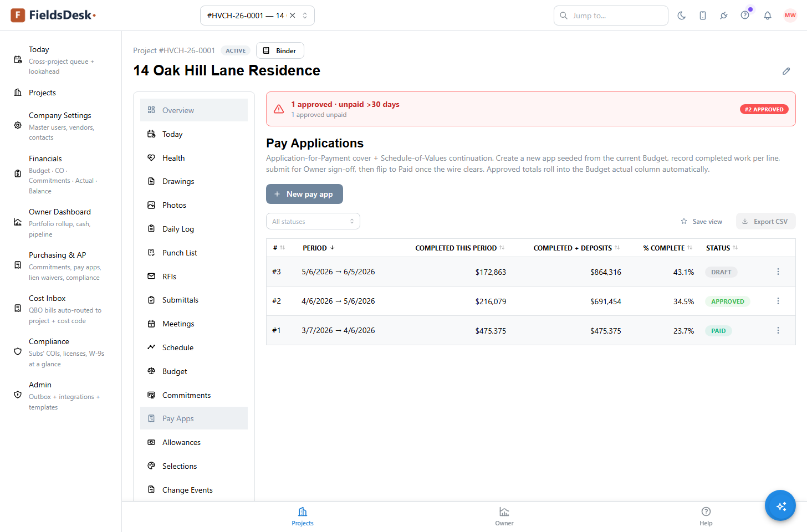This screenshot has width=807, height=532.
Task: Open the notifications bell
Action: click(x=768, y=16)
